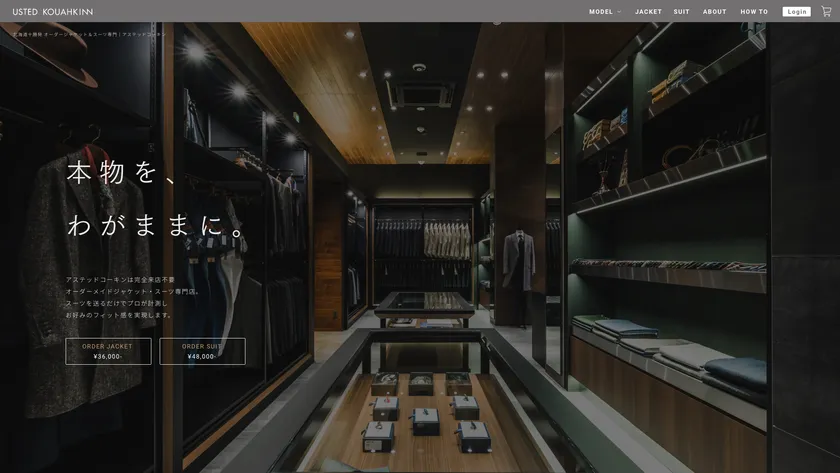Click the Login button
840x473 pixels.
[x=797, y=11]
